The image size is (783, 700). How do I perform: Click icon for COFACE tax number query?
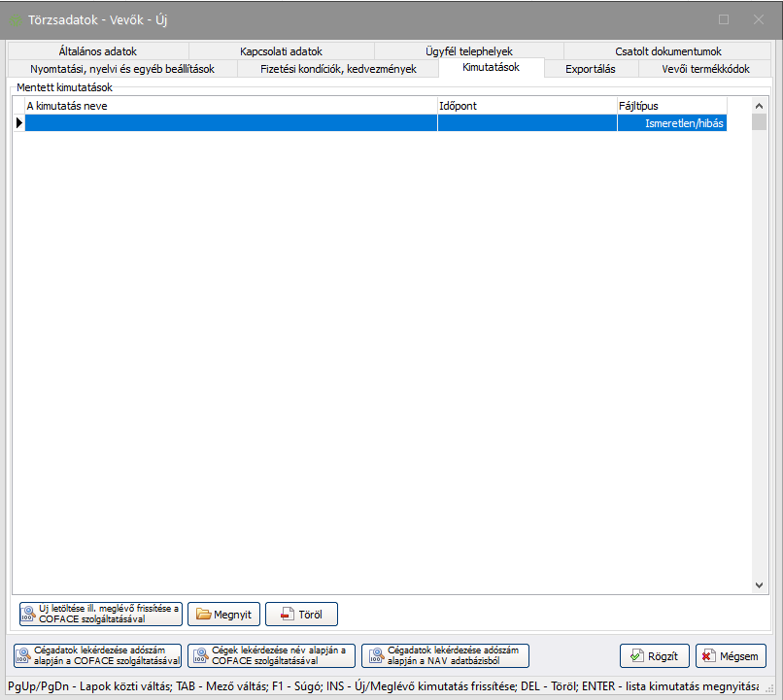(x=23, y=656)
